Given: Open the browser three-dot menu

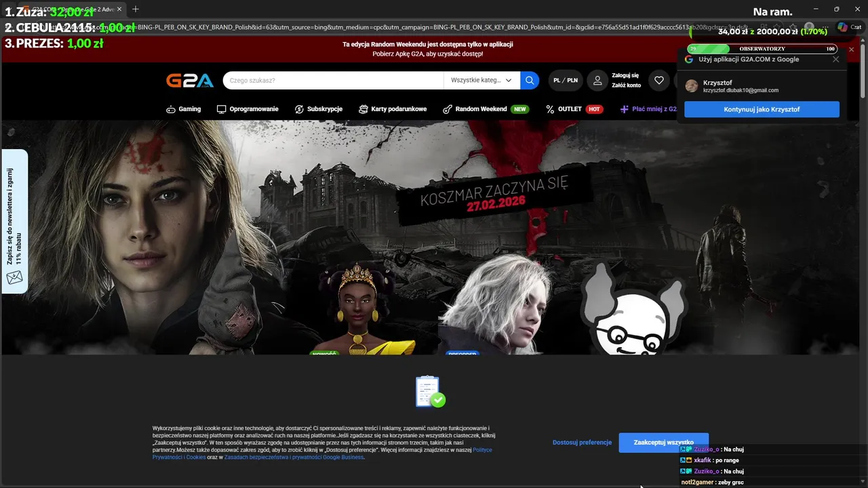Looking at the screenshot, I should (824, 27).
